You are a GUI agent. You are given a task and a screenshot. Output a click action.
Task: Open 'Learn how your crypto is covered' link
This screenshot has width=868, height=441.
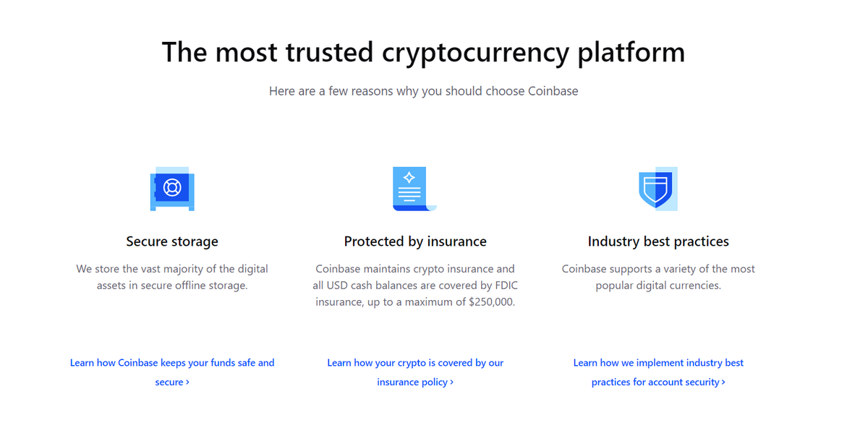coord(415,372)
